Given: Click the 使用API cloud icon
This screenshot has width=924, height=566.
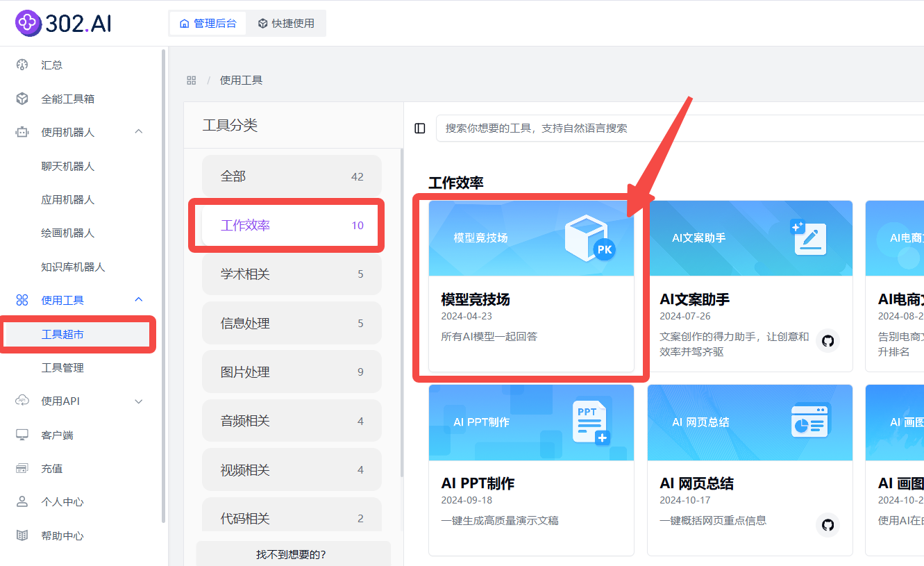Looking at the screenshot, I should pyautogui.click(x=22, y=401).
